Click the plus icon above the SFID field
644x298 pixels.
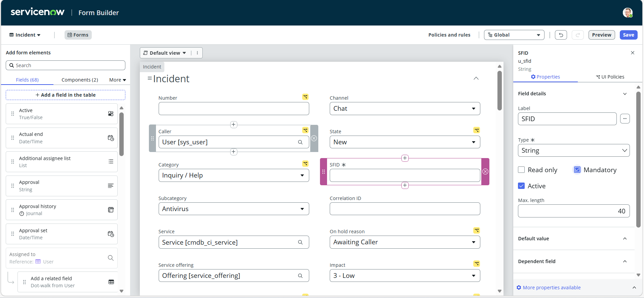point(405,158)
